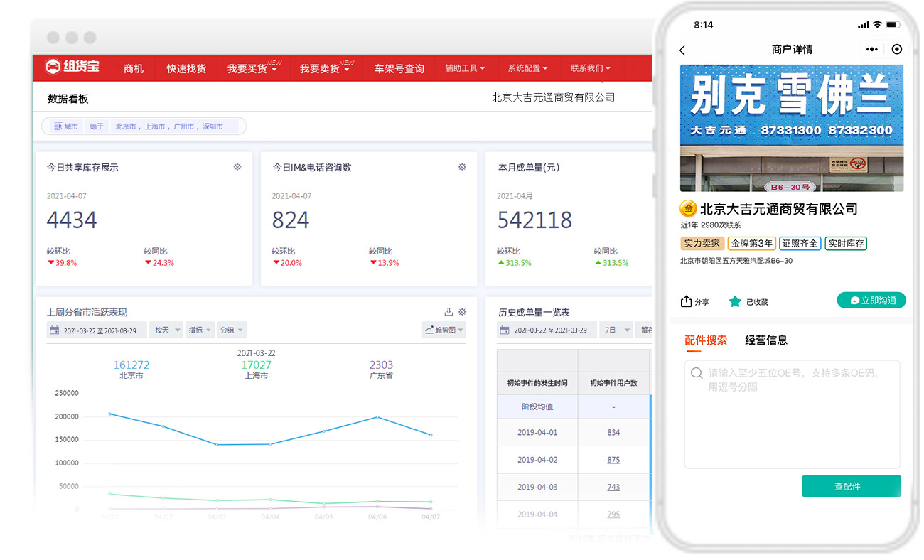Screen dimensions: 924x560
Task: Open settings gear on 今日IM&电话咨询数 card
Action: (x=462, y=167)
